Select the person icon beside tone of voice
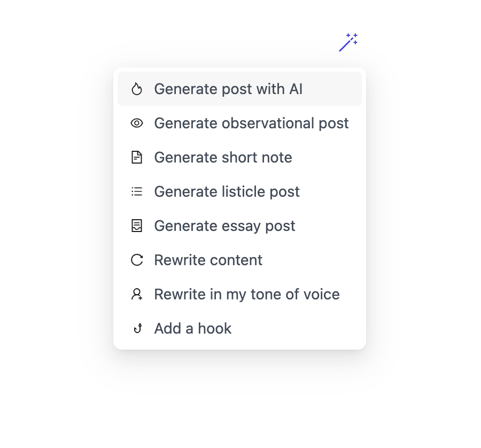The width and height of the screenshot is (481, 448). (x=137, y=294)
